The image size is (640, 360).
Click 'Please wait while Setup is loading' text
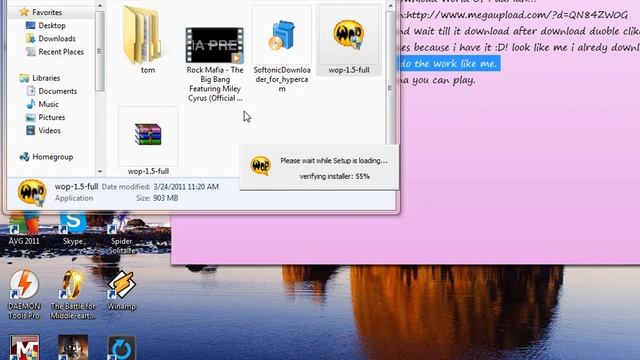click(334, 161)
